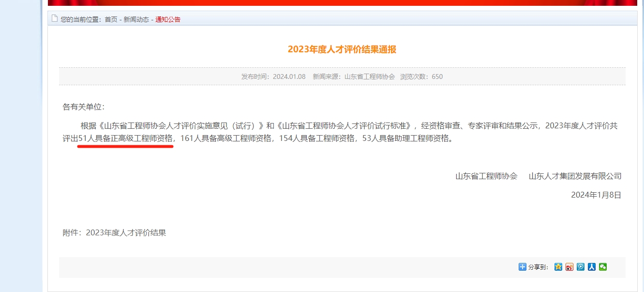Click the 各有关单位 salutation line
644x292 pixels.
(x=83, y=107)
